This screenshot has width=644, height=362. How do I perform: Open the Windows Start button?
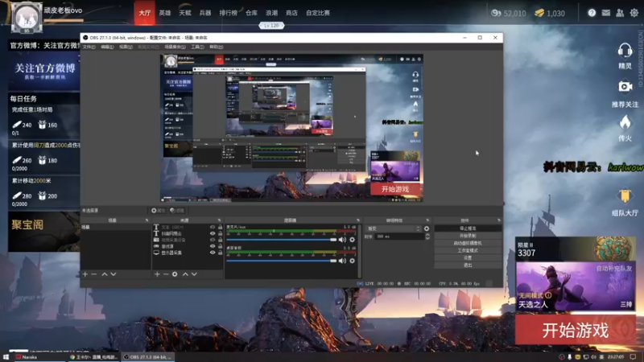[x=6, y=357]
